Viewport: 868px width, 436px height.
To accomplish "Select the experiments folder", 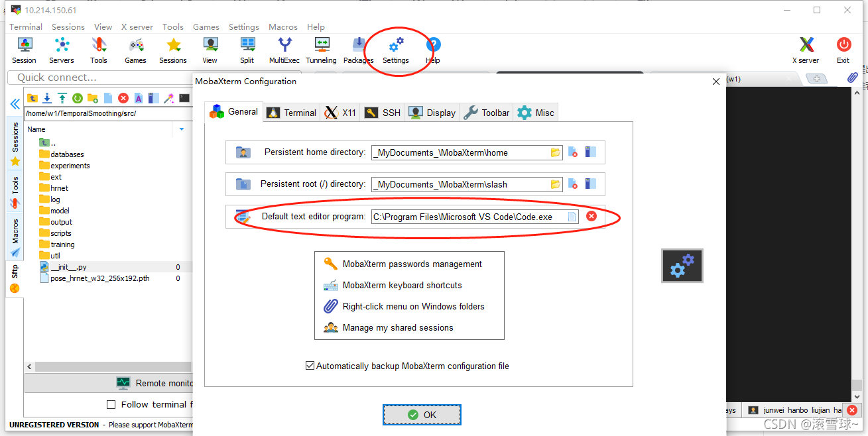I will (65, 166).
